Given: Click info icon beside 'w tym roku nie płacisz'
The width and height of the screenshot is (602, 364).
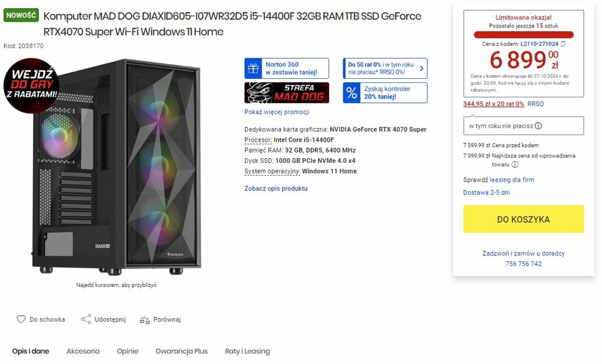Looking at the screenshot, I should pyautogui.click(x=539, y=126).
